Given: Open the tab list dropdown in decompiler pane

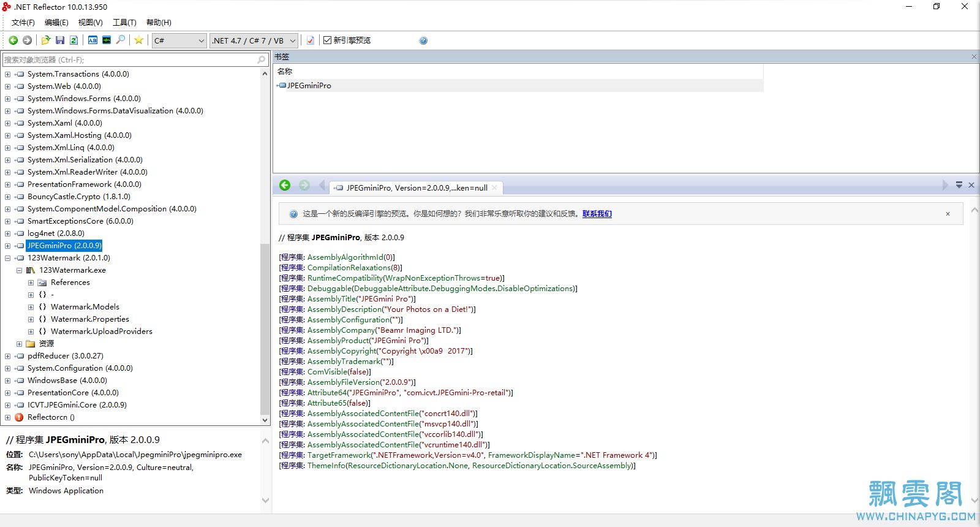Looking at the screenshot, I should pos(959,185).
